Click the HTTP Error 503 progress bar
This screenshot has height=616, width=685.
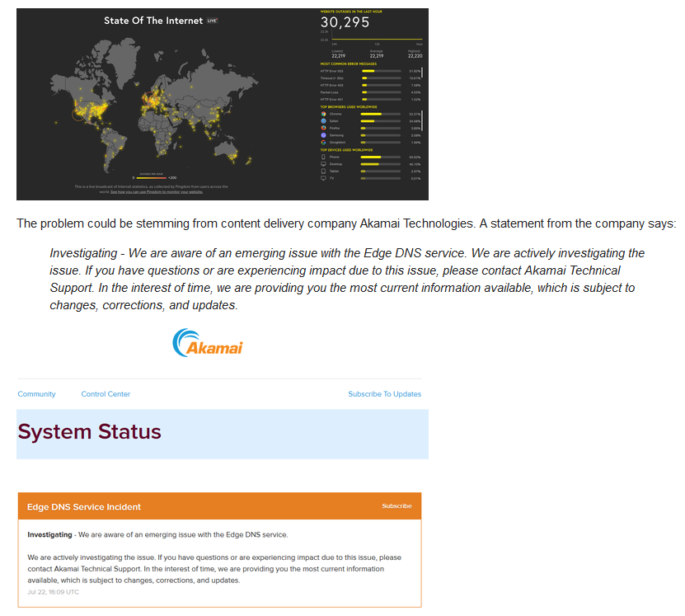pyautogui.click(x=382, y=71)
